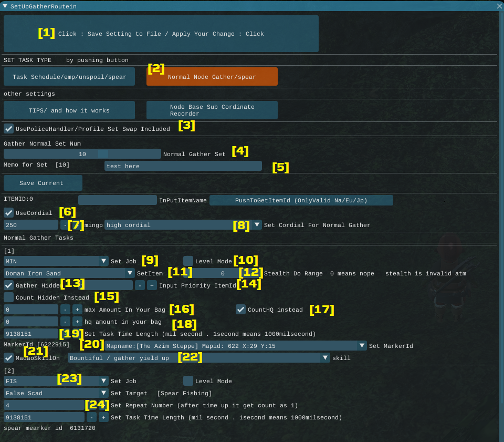
Task: Click plus stepper for max Amount In Your Bag
Action: tap(77, 310)
